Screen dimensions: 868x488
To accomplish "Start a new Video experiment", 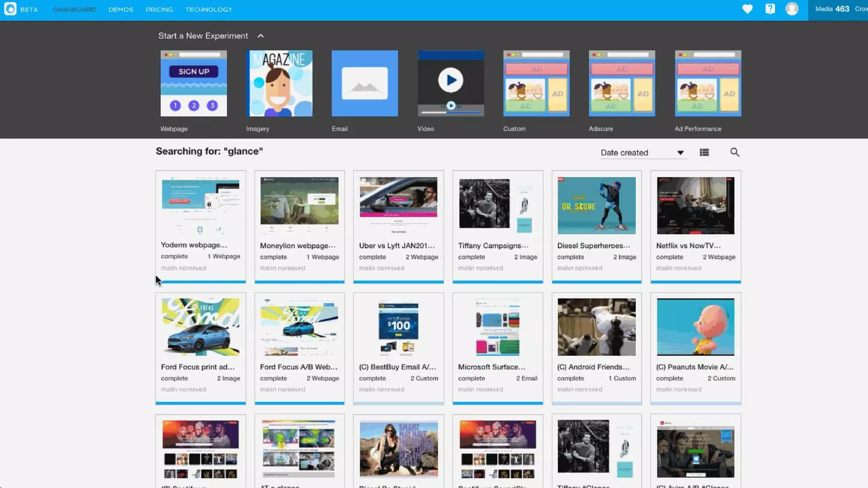I will coord(451,83).
